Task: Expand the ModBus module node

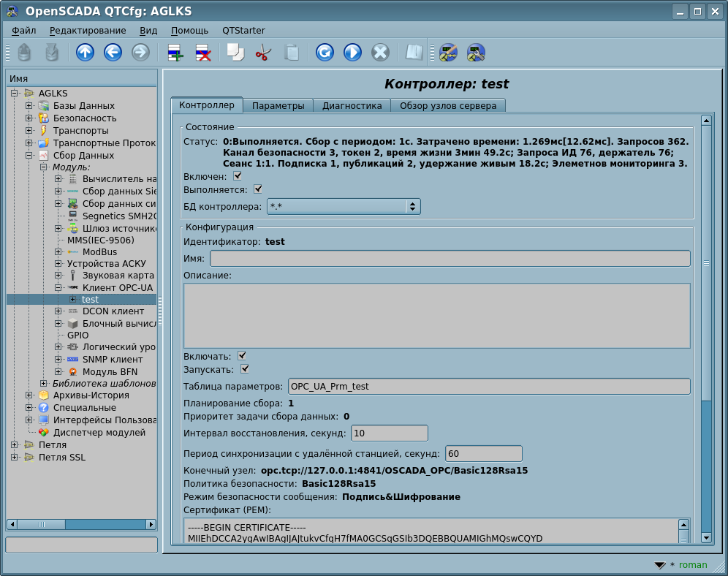Action: pyautogui.click(x=58, y=252)
